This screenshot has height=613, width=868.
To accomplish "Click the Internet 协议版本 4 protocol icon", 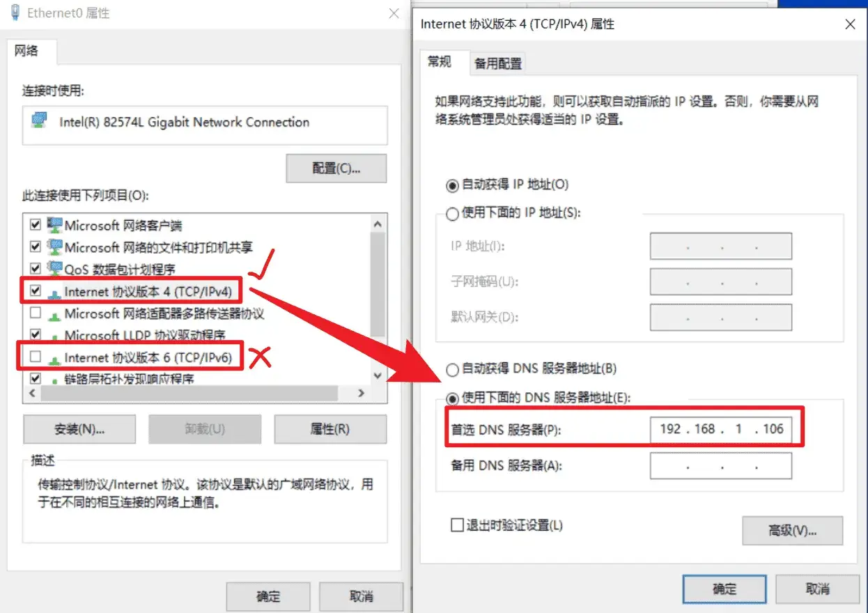I will (x=54, y=293).
